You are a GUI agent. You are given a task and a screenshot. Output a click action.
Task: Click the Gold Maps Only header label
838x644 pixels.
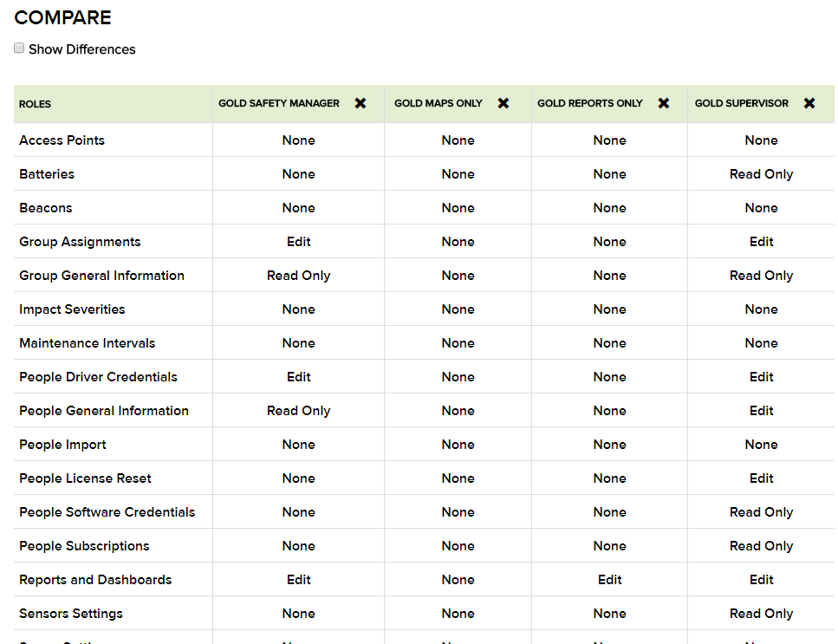[x=438, y=103]
